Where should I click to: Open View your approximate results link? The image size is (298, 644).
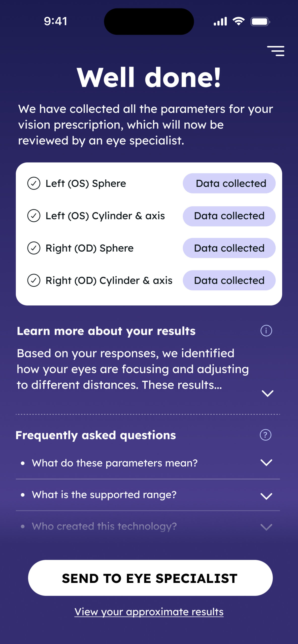coord(149,612)
